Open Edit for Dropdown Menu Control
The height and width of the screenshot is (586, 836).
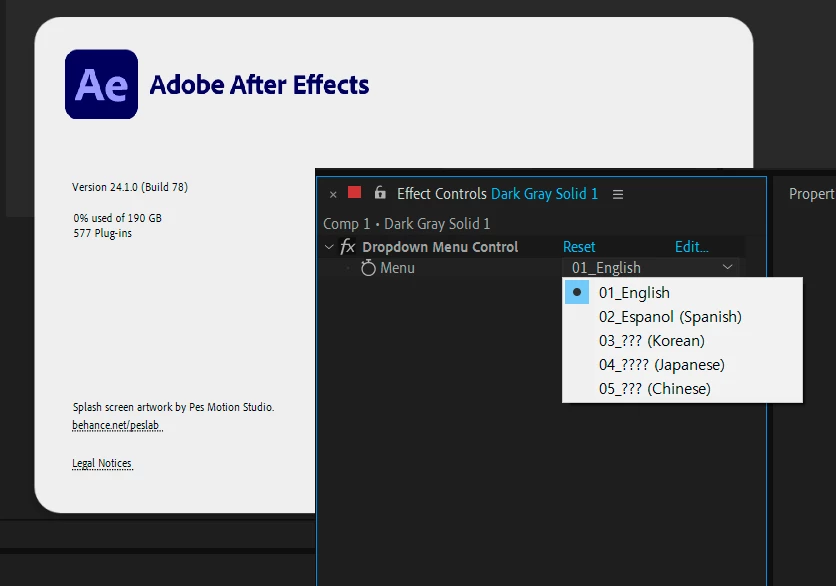pyautogui.click(x=692, y=247)
